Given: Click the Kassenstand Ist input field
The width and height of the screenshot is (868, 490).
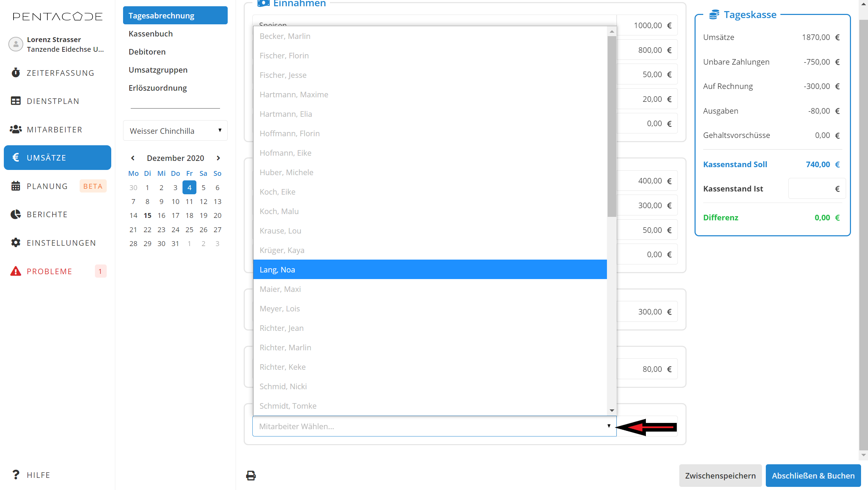Looking at the screenshot, I should tap(811, 189).
